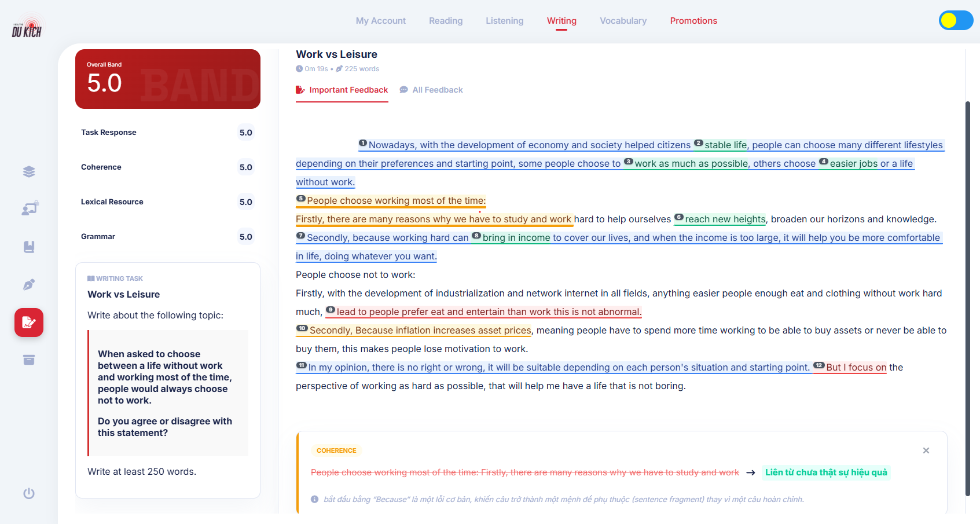Click the COHERENCE tag label
The image size is (980, 524).
(x=336, y=450)
